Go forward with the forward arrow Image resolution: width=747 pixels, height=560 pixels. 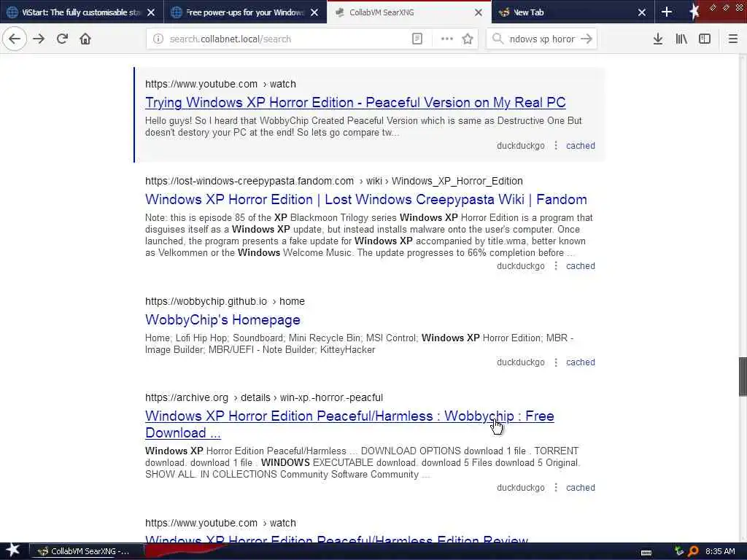click(x=39, y=39)
